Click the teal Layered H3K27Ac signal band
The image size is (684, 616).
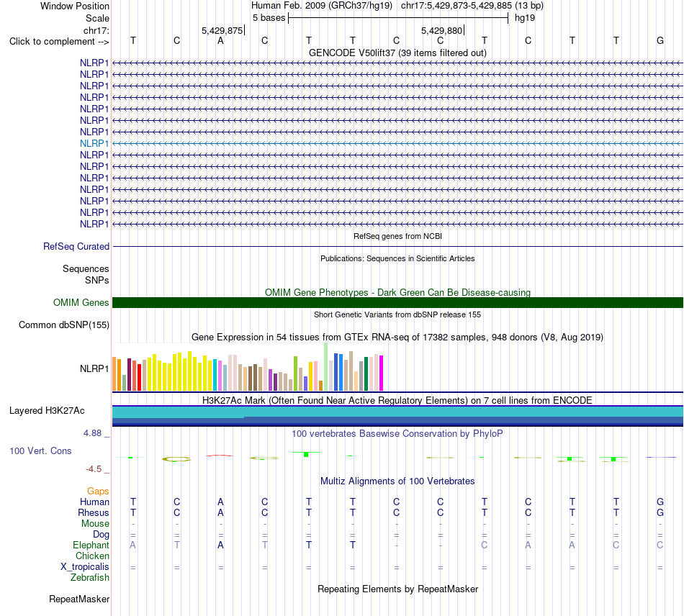[x=397, y=412]
